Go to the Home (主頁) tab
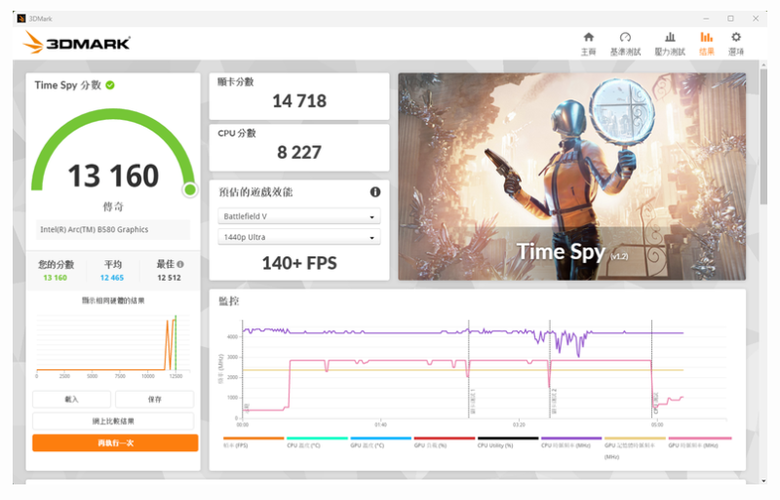Image resolution: width=780 pixels, height=500 pixels. click(x=588, y=43)
